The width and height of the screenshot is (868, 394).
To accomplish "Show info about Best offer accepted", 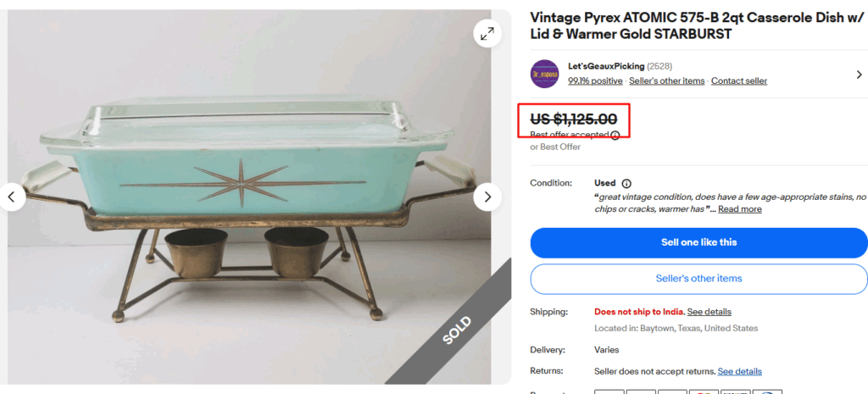I will pyautogui.click(x=615, y=135).
